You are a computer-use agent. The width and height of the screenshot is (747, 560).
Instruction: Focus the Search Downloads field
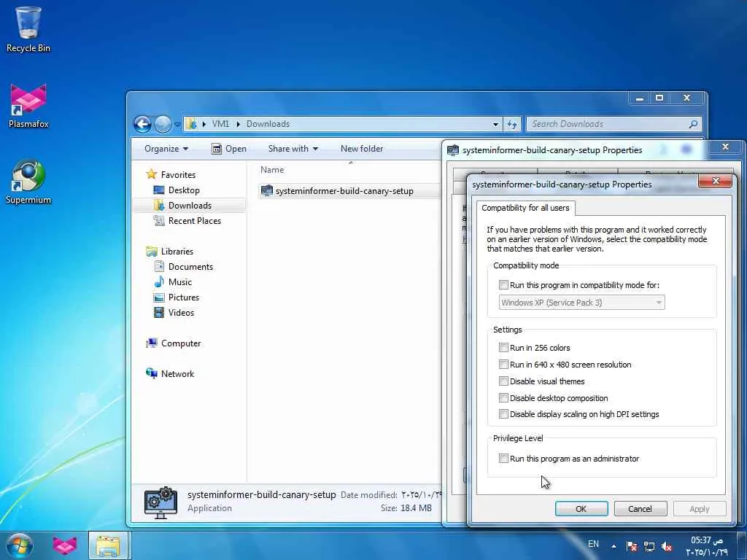[x=614, y=124]
